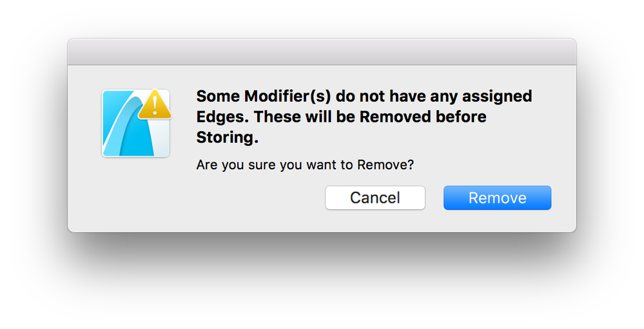Click the ARCHICAD application icon
644x329 pixels.
(135, 123)
